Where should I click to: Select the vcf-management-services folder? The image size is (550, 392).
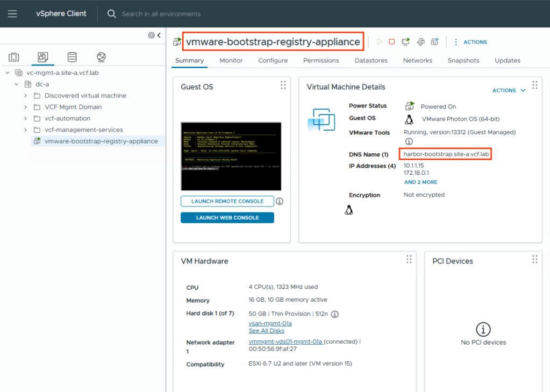point(83,130)
